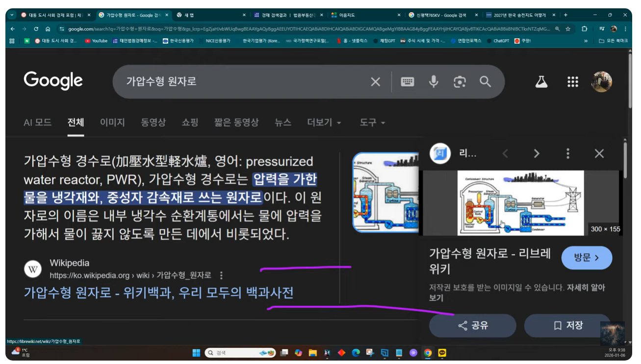Open the on-screen keyboard input tool
The image size is (641, 364).
[408, 82]
